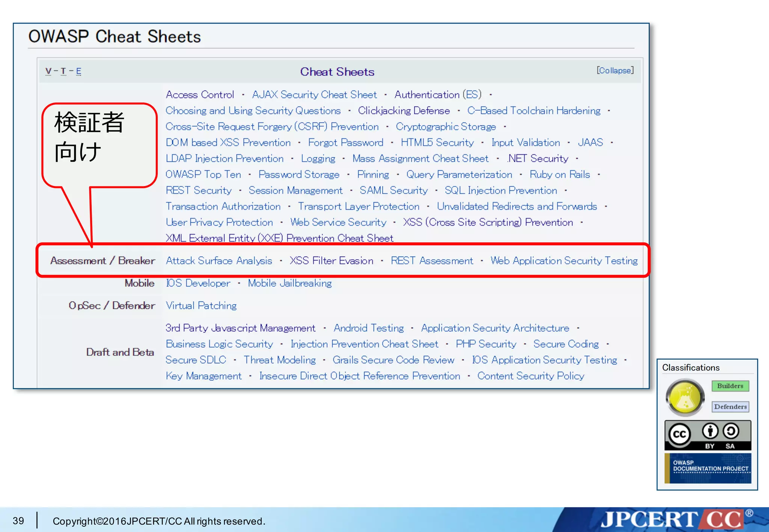Click the OWASP Documentation Project banner
The width and height of the screenshot is (769, 532).
point(708,467)
